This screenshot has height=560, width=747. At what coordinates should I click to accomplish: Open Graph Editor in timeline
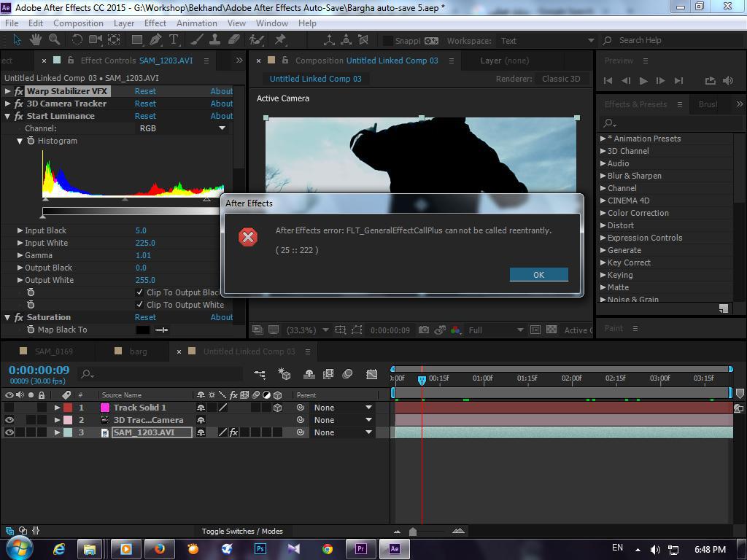pyautogui.click(x=371, y=374)
